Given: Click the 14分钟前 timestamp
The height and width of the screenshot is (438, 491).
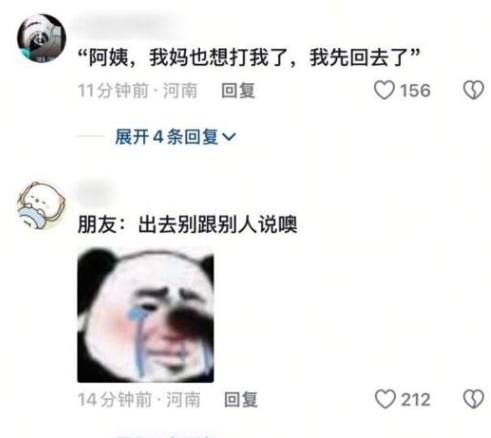Looking at the screenshot, I should click(x=114, y=399).
